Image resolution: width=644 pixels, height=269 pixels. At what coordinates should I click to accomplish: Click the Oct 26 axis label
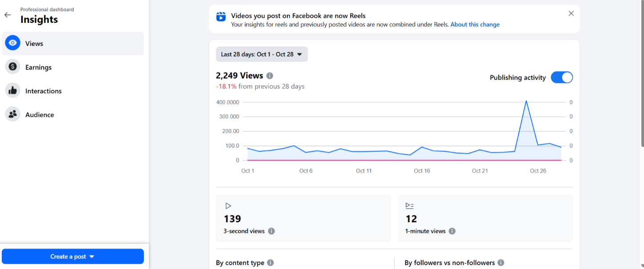point(538,171)
